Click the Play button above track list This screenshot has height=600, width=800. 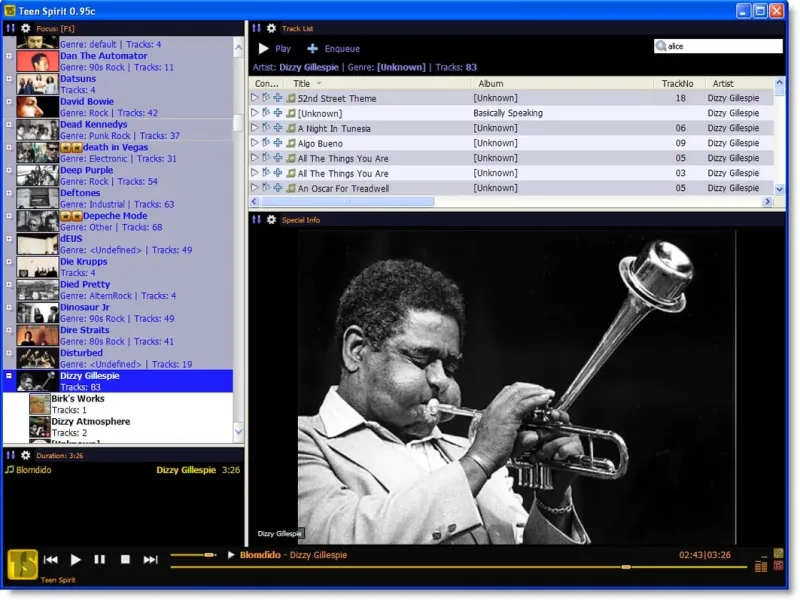274,48
